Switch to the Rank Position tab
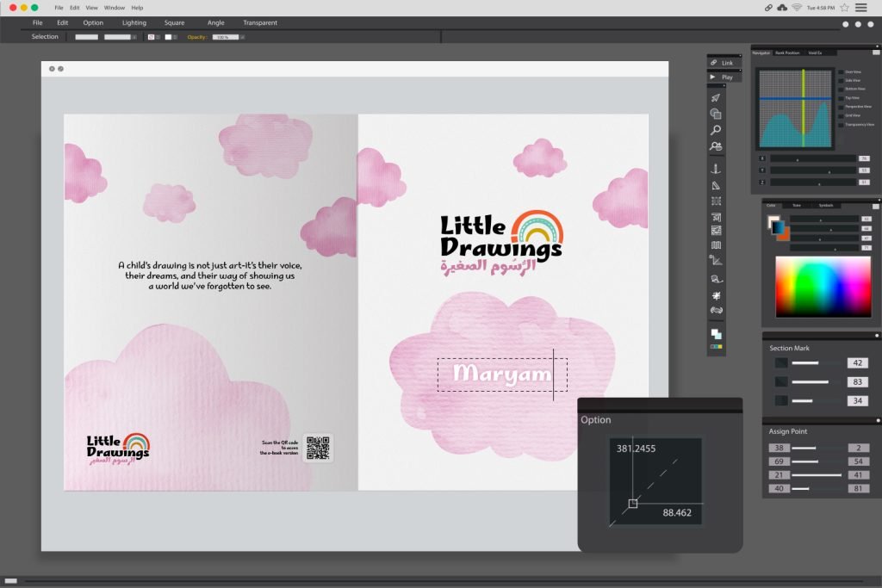Viewport: 882px width, 588px height. (789, 53)
